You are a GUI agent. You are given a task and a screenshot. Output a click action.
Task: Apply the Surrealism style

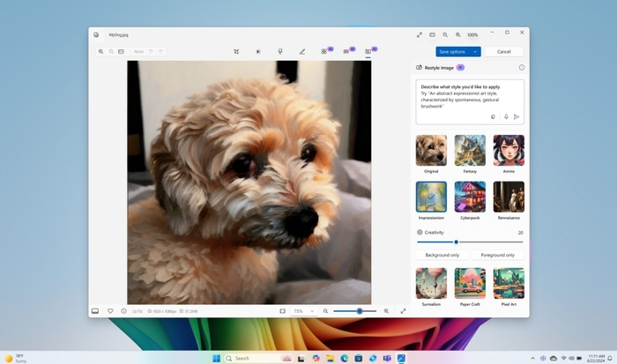tap(431, 283)
